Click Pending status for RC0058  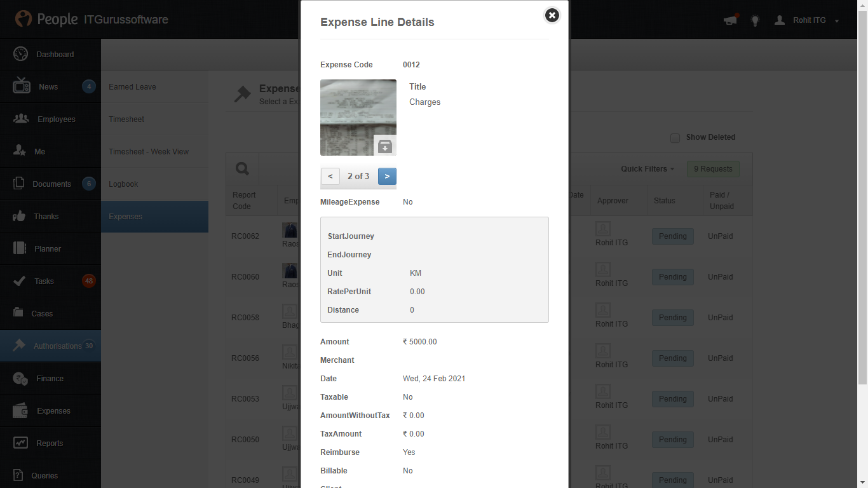(x=672, y=318)
